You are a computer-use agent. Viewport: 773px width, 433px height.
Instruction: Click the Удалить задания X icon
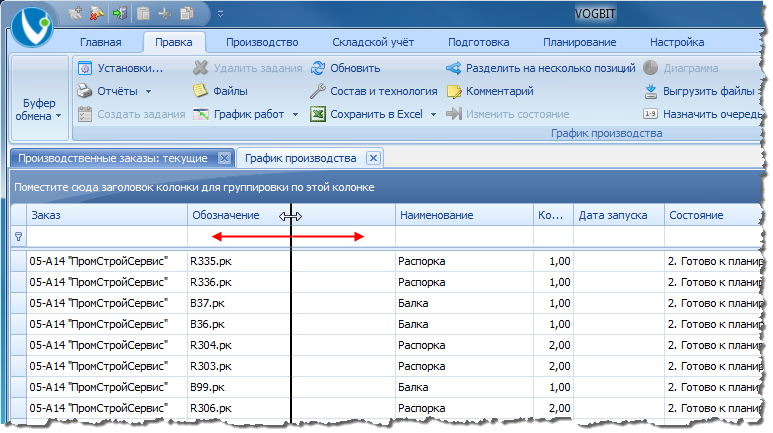201,68
